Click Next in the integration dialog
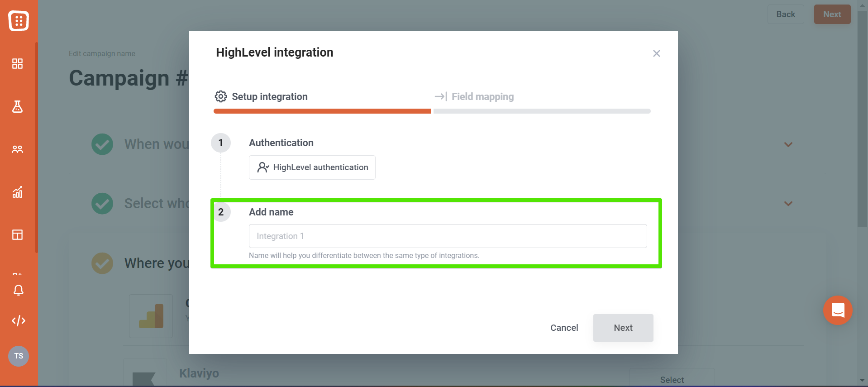Image resolution: width=868 pixels, height=387 pixels. click(623, 328)
